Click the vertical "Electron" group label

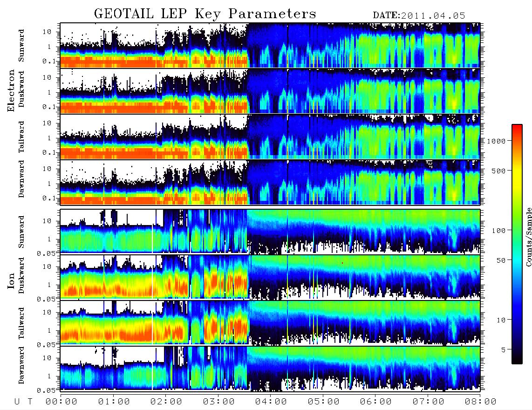11,90
